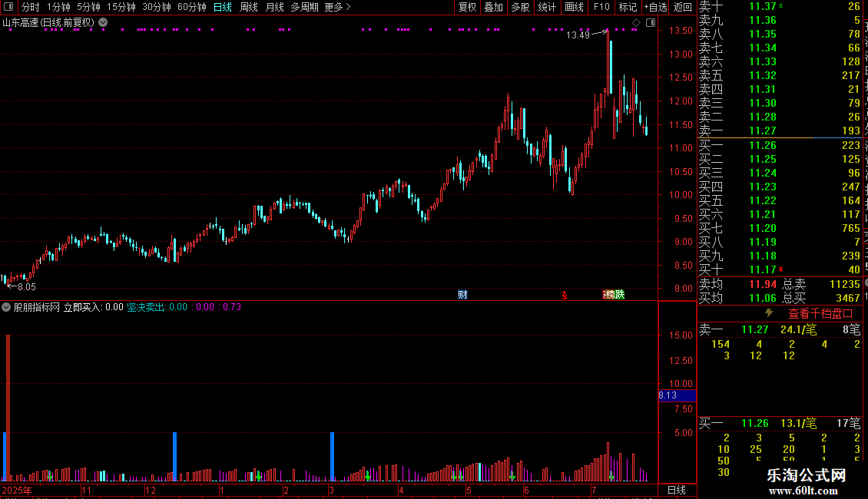Open the 查看千档盘口 link

(820, 314)
